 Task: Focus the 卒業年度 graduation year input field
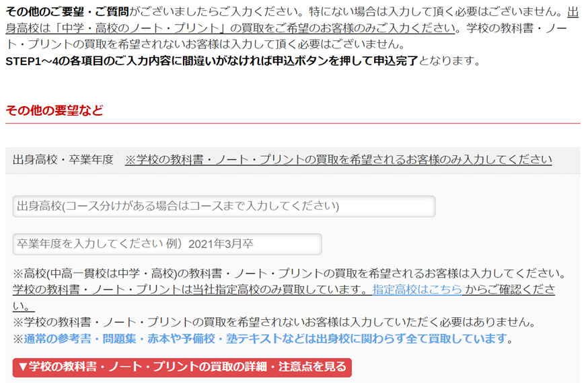pos(167,244)
